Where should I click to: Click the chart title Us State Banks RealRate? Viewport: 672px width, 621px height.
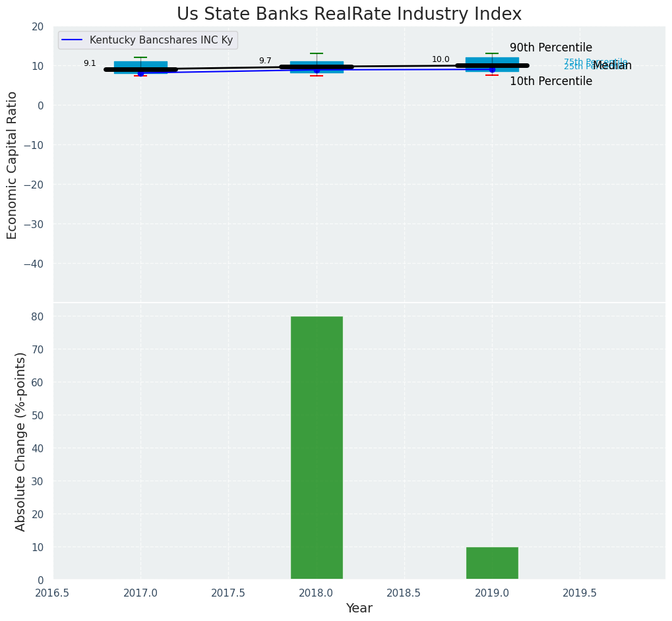click(x=349, y=15)
